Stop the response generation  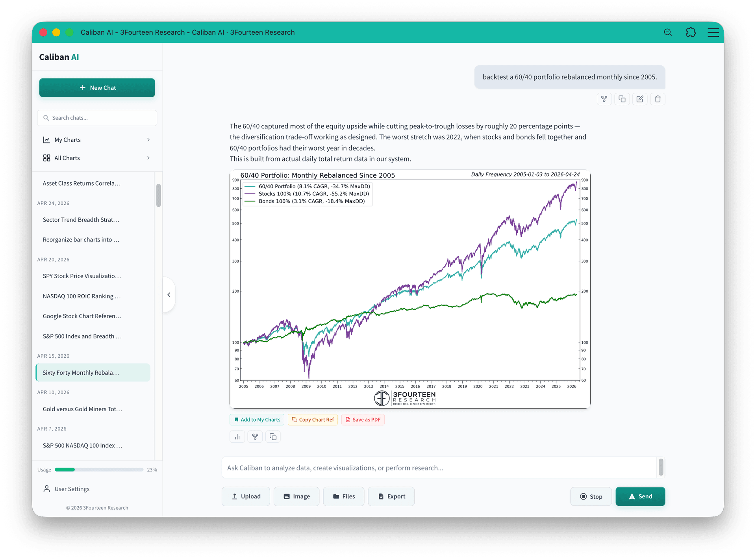pyautogui.click(x=591, y=496)
